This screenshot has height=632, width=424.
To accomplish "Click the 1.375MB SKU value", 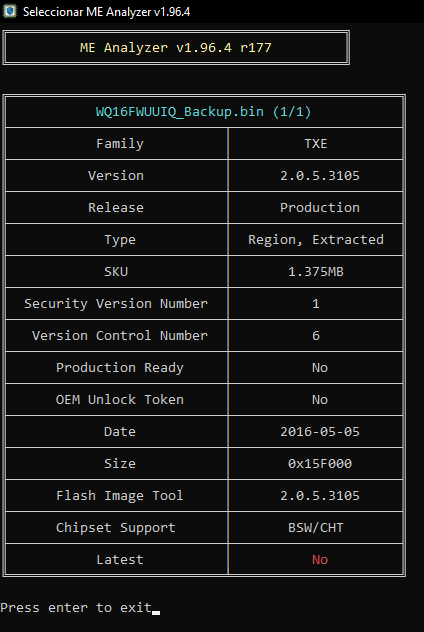I will (316, 271).
